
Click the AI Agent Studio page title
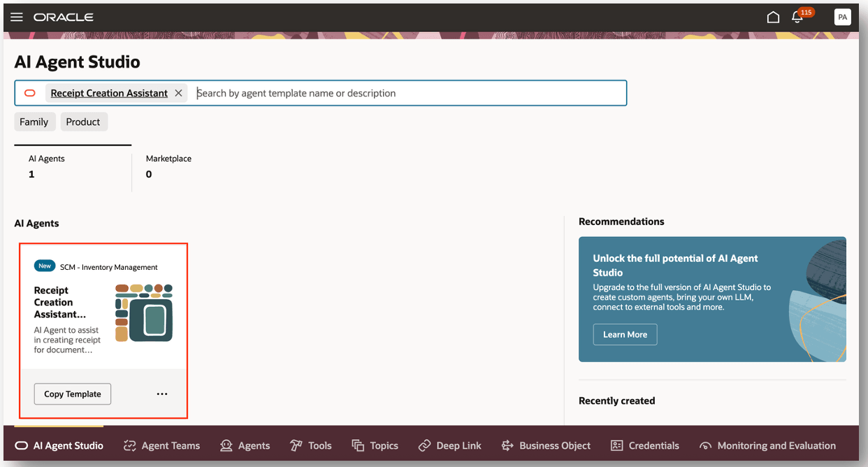click(78, 62)
